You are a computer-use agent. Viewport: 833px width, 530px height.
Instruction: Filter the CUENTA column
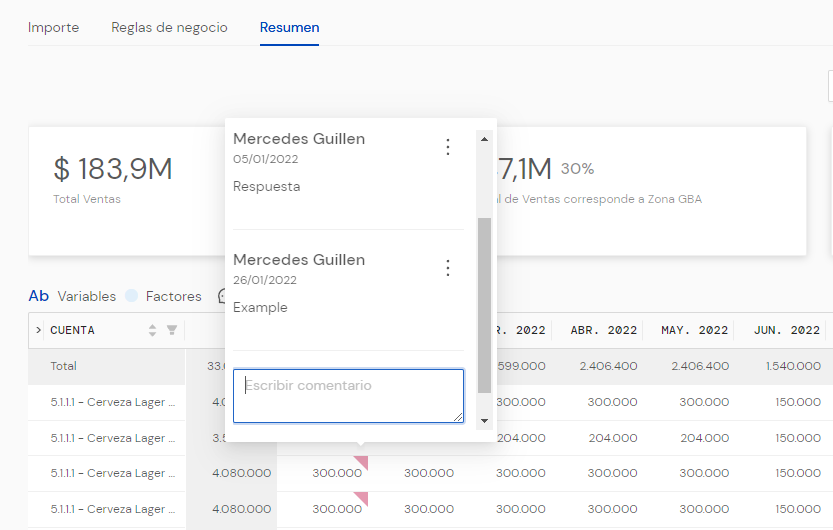coord(172,330)
